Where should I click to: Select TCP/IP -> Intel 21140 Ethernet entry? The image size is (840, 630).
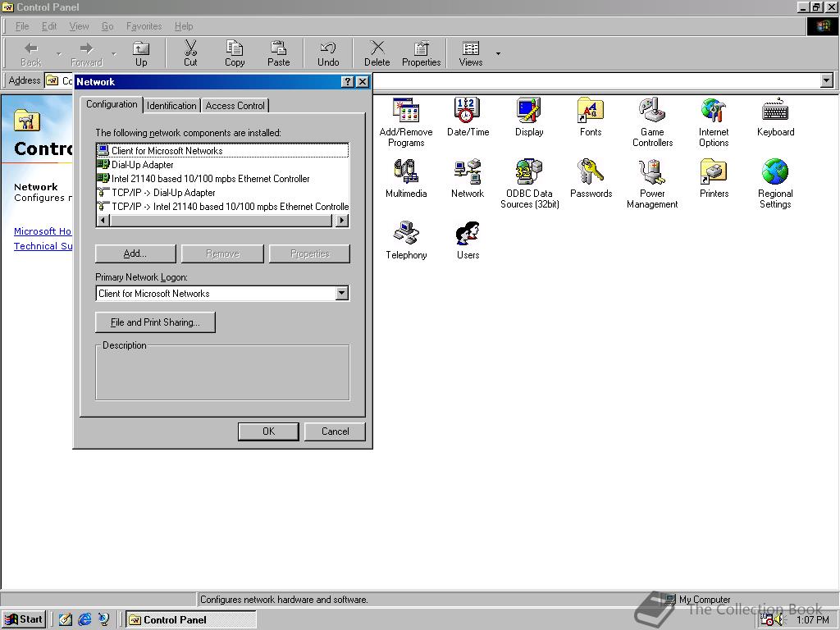pos(222,206)
